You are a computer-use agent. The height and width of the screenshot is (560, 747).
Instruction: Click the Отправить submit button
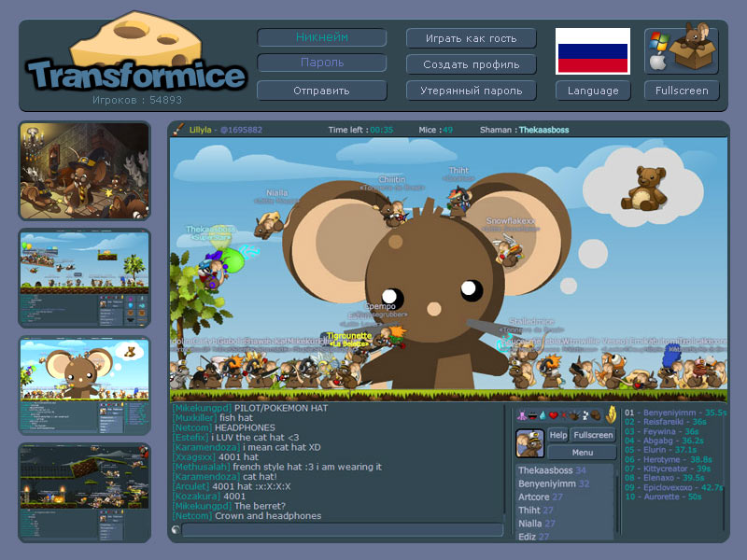(321, 91)
